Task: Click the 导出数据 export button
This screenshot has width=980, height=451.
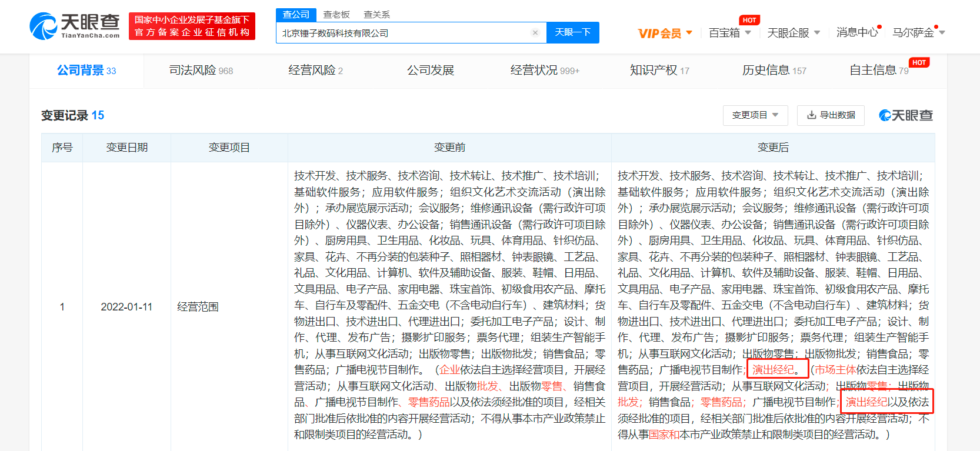Action: [x=831, y=115]
